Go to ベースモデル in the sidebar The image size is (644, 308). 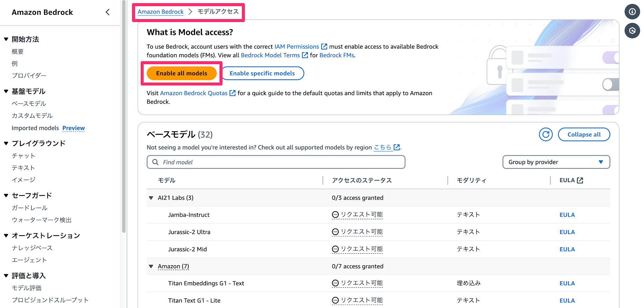pos(29,104)
